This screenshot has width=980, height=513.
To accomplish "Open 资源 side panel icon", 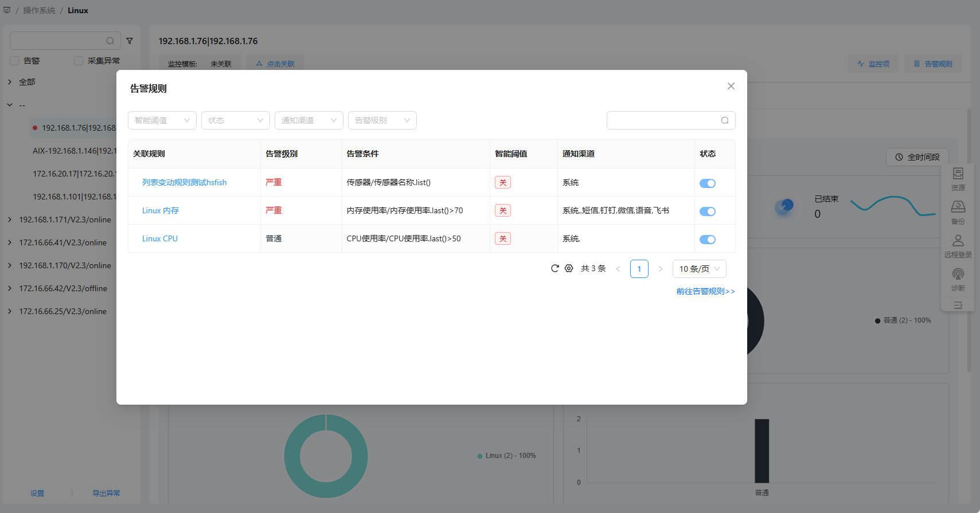I will click(x=958, y=179).
